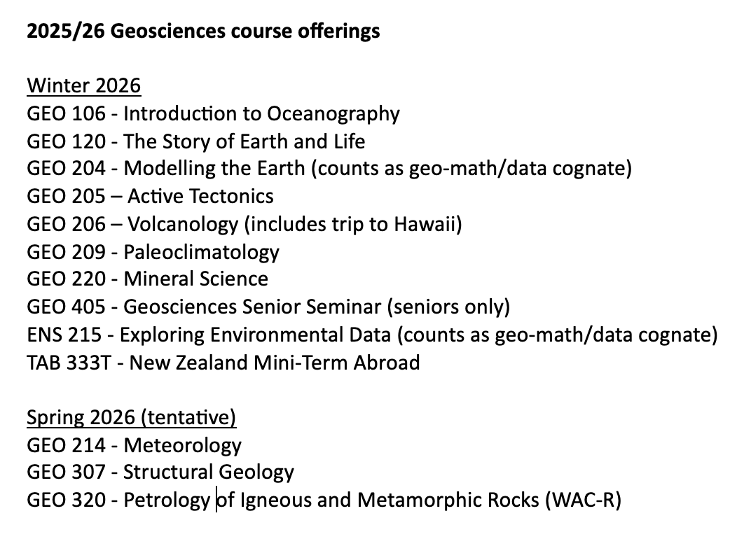Place cursor in Introduction to Oceanography text

click(x=261, y=113)
